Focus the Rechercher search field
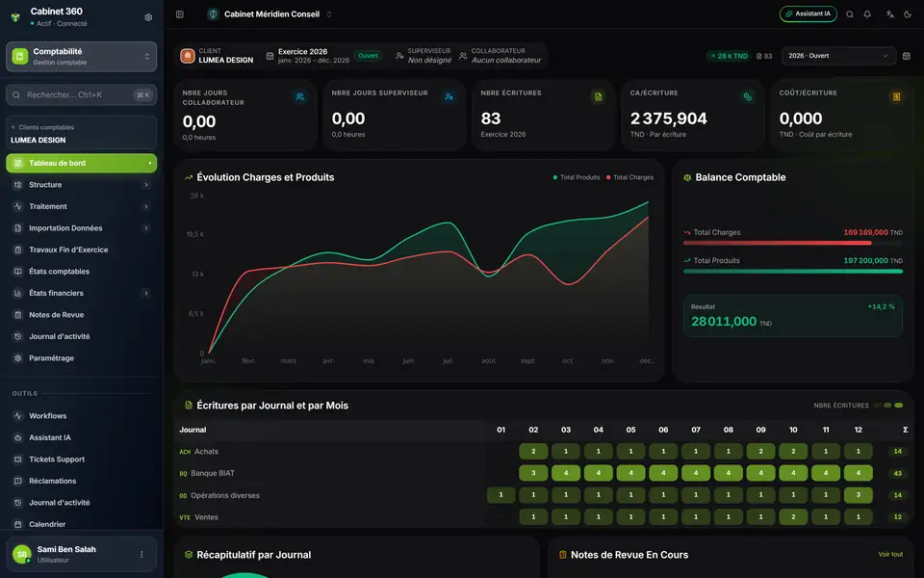Screen dimensions: 924x578 pos(81,95)
